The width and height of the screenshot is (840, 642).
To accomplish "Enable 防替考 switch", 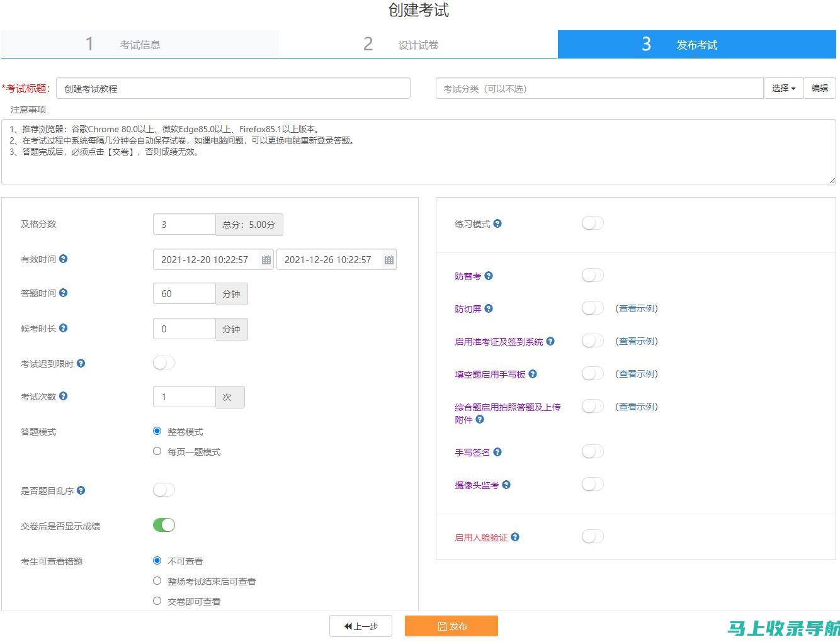I will coord(593,275).
